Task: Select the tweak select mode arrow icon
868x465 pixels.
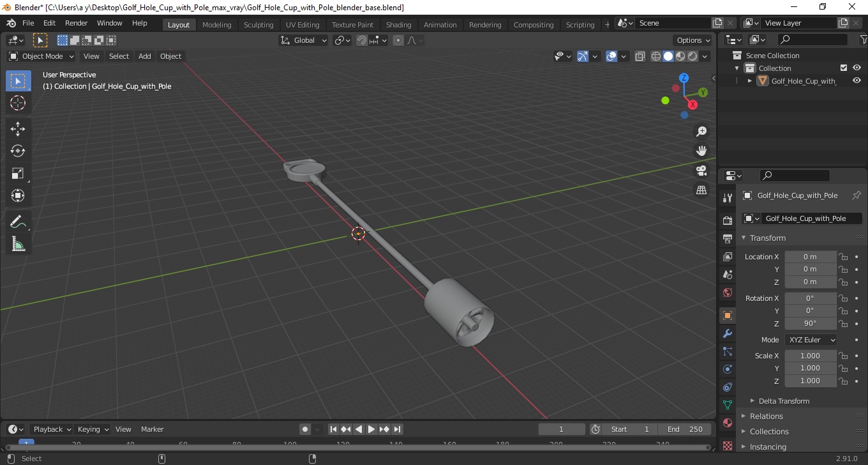Action: point(40,40)
